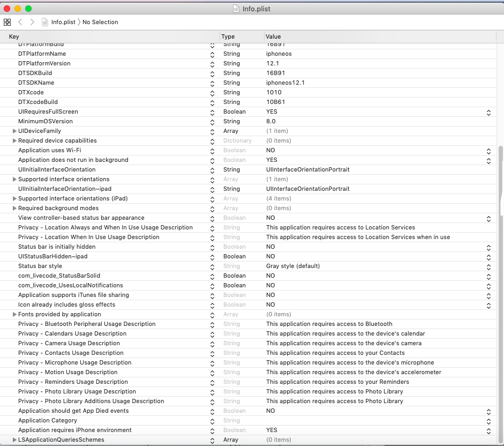Go back with the left arrow
Screen dimensions: 504x446
coord(20,22)
